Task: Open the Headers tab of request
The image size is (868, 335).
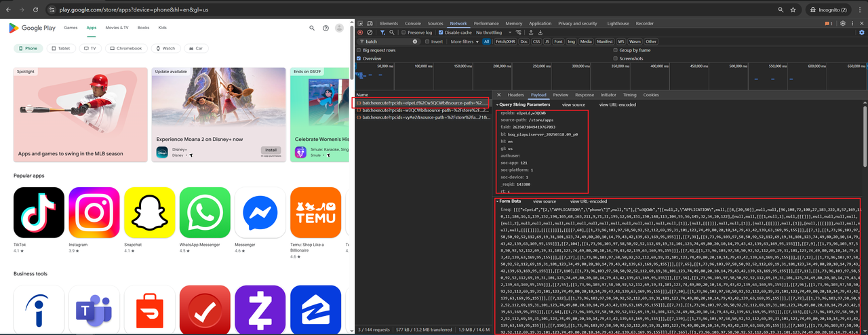Action: [516, 95]
